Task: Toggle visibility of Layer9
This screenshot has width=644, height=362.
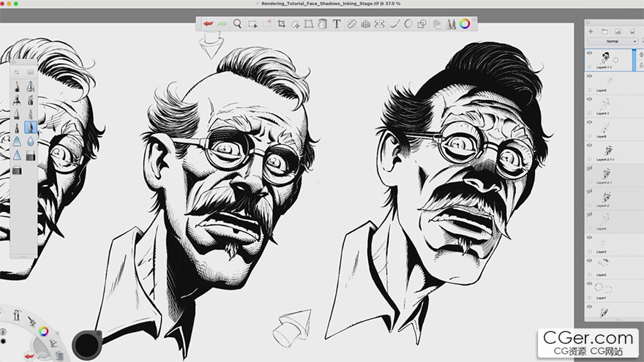Action: click(x=589, y=76)
